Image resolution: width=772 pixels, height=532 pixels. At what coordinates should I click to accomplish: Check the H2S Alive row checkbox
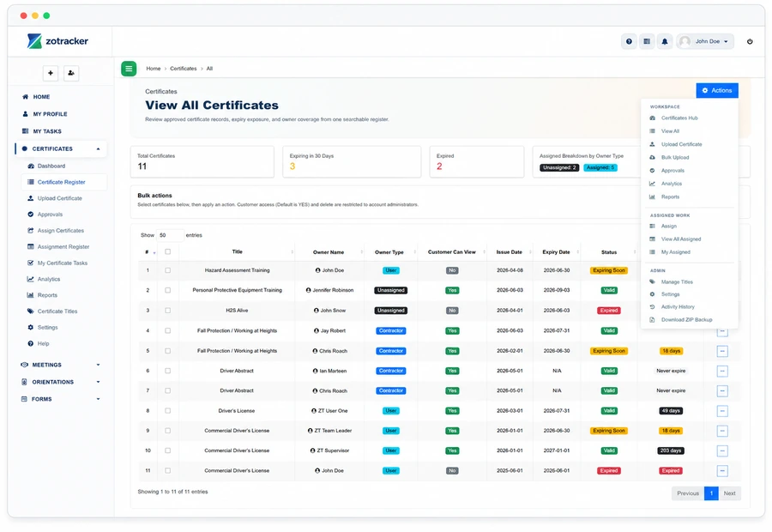click(x=168, y=311)
